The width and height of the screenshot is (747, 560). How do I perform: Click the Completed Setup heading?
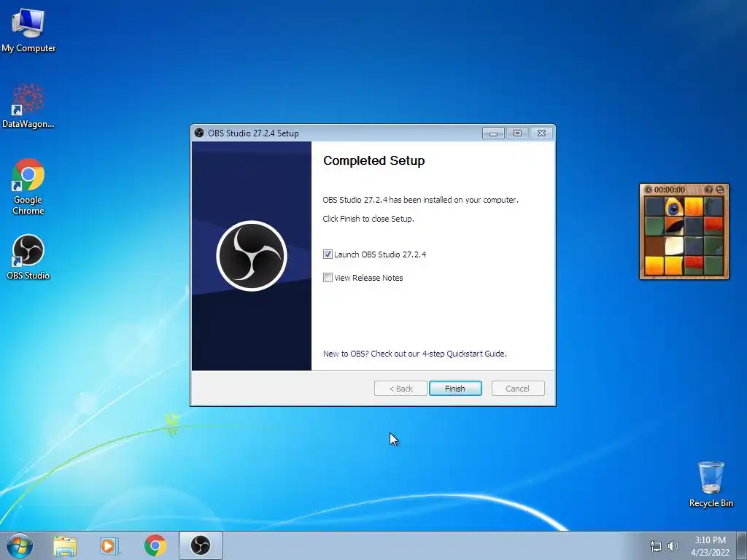[374, 160]
